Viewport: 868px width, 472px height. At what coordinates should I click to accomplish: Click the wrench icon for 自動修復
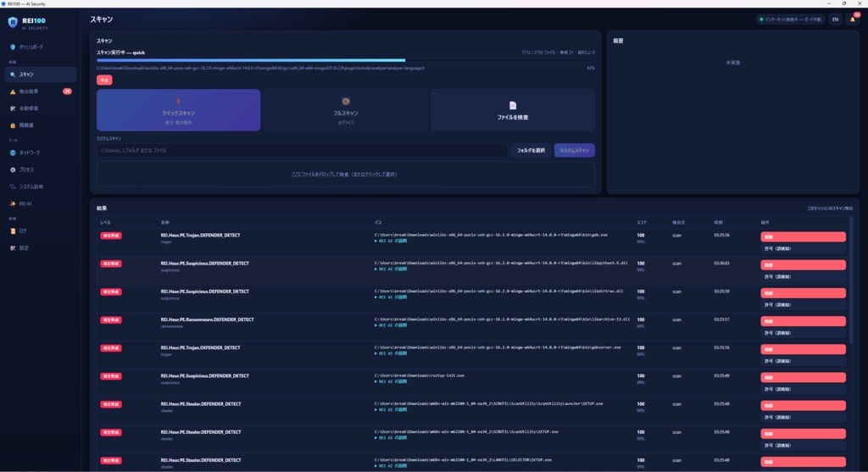pyautogui.click(x=13, y=108)
